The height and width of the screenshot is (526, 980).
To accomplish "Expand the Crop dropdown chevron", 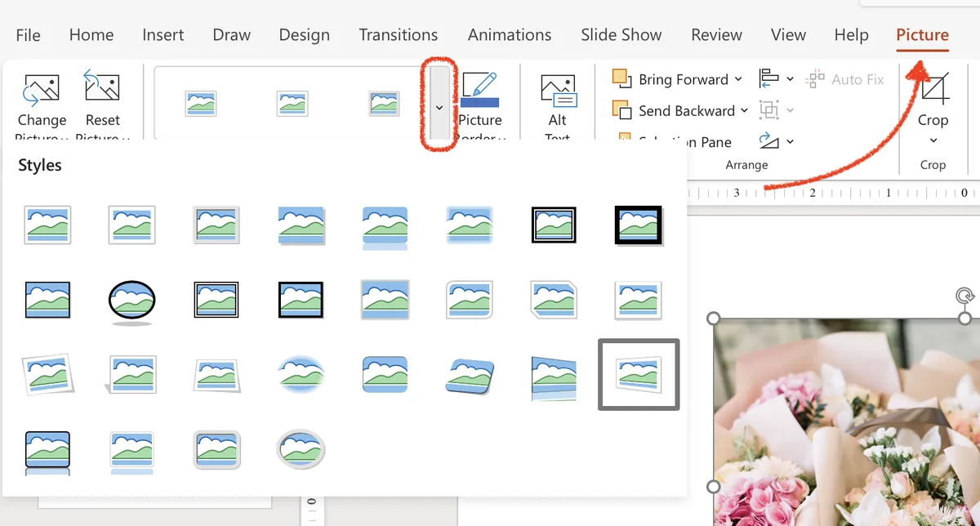I will coord(933,140).
